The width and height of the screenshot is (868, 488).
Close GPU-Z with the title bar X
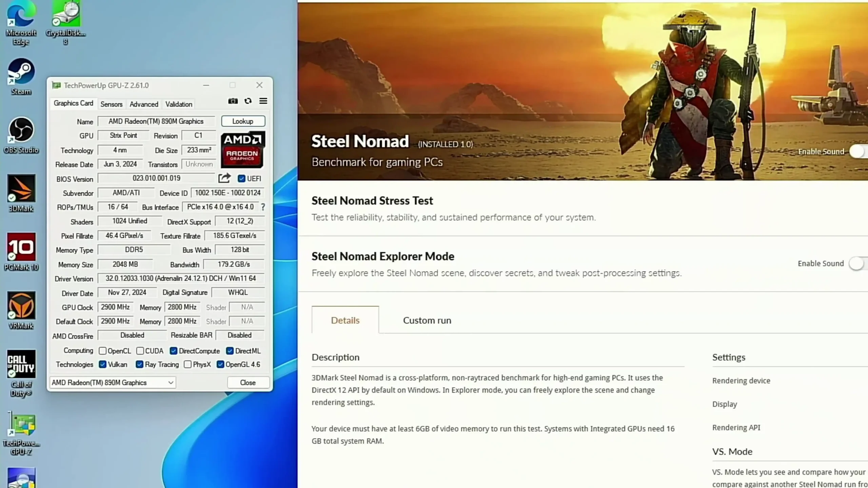click(259, 85)
